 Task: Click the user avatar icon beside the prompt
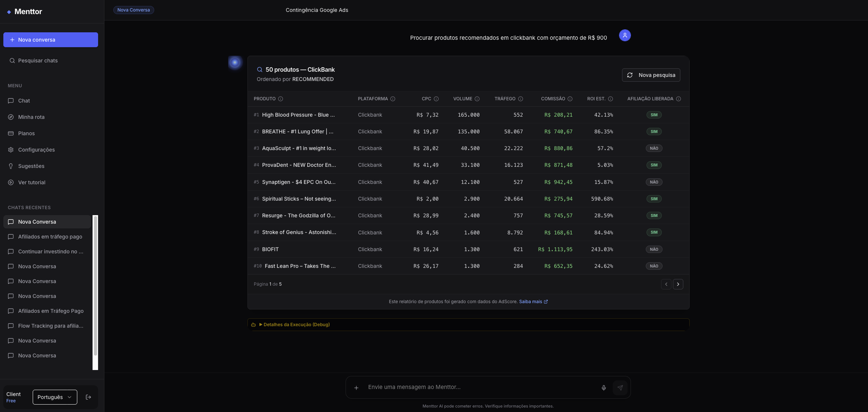pyautogui.click(x=625, y=35)
